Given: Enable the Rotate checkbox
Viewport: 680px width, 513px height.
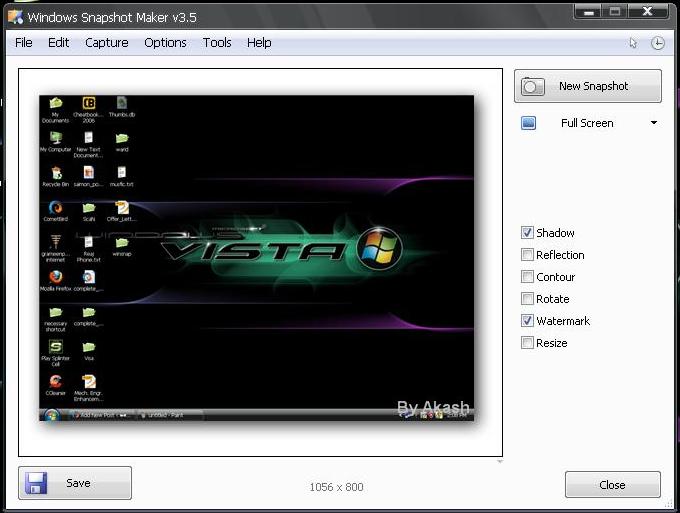Looking at the screenshot, I should tap(527, 298).
